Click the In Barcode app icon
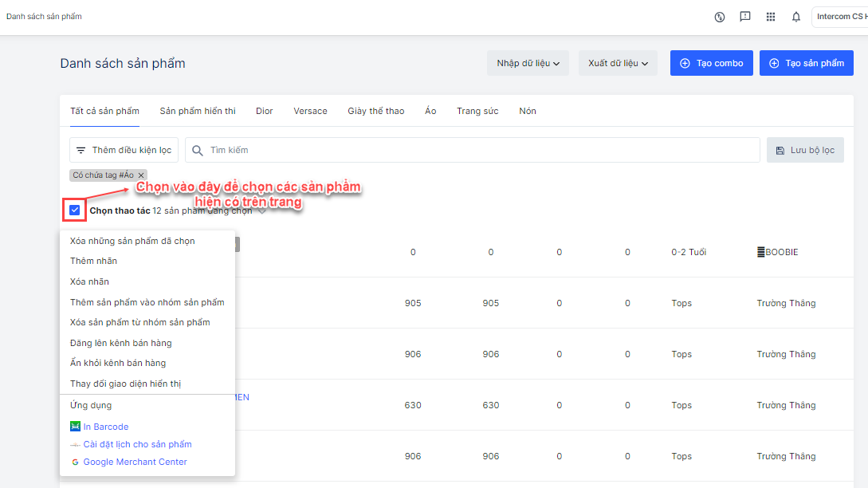The width and height of the screenshot is (868, 488). tap(75, 427)
